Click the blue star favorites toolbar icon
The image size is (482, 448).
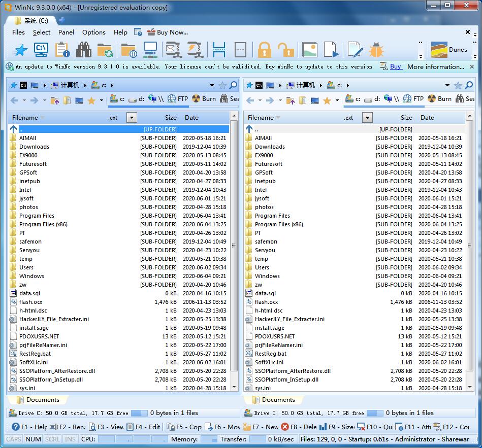tap(21, 50)
